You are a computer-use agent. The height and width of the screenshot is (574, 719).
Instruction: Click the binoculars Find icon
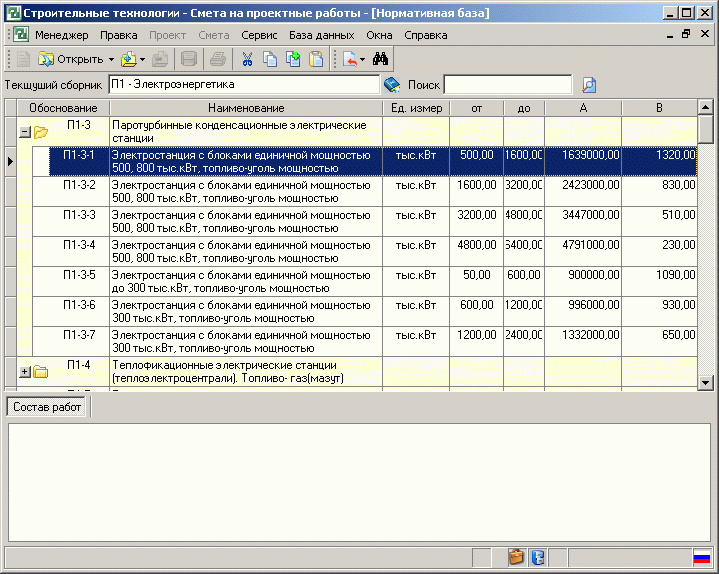[380, 59]
